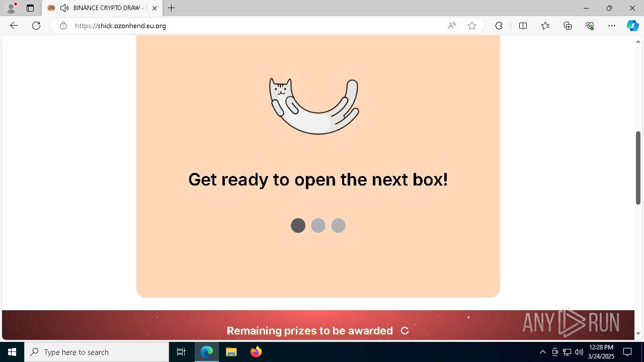Open the Copilot sidebar icon
The width and height of the screenshot is (644, 362).
[x=633, y=26]
